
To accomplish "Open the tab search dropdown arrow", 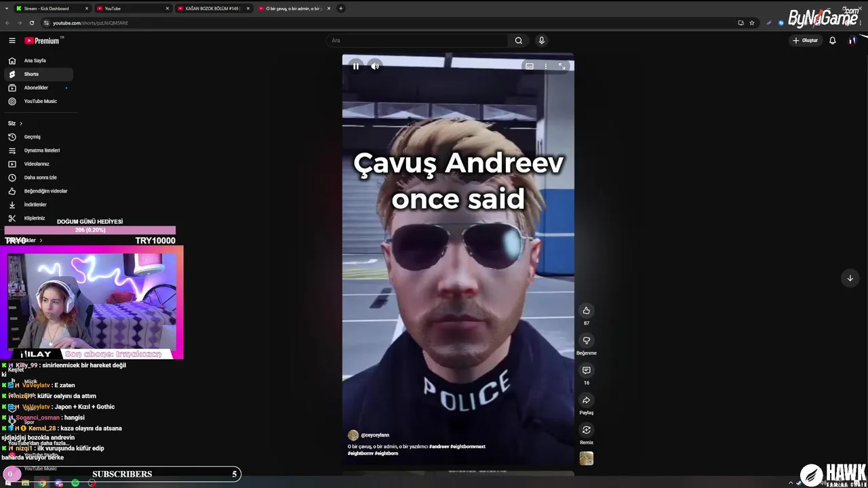I will pos(6,9).
